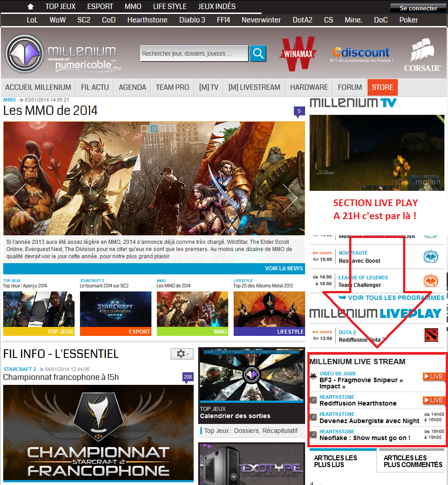Click the blue channel icon beside Nouveauté
This screenshot has height=485, width=448.
(x=430, y=256)
